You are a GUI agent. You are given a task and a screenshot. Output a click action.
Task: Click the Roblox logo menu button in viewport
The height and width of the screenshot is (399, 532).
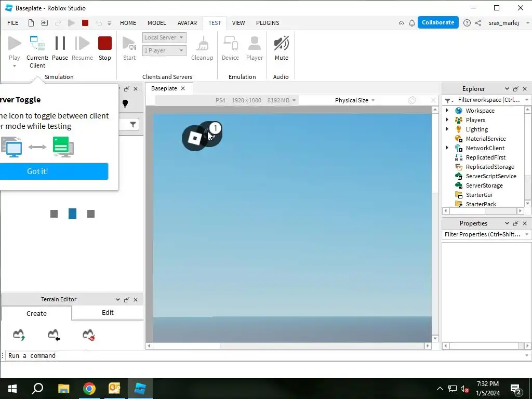pos(195,138)
